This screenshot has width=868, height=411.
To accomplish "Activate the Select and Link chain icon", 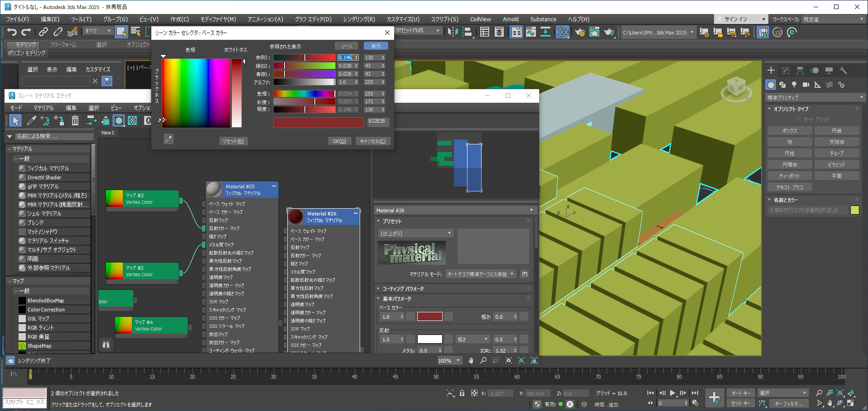I will pyautogui.click(x=43, y=32).
